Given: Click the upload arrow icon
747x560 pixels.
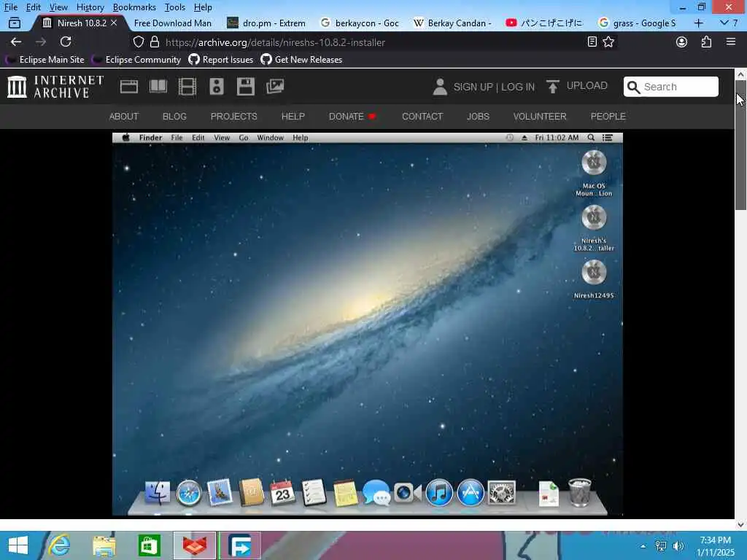Looking at the screenshot, I should [553, 86].
